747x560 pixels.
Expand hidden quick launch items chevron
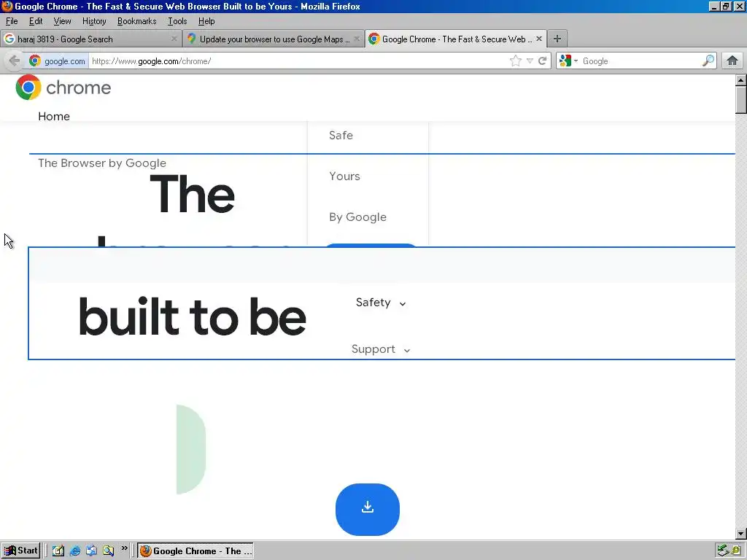[124, 548]
